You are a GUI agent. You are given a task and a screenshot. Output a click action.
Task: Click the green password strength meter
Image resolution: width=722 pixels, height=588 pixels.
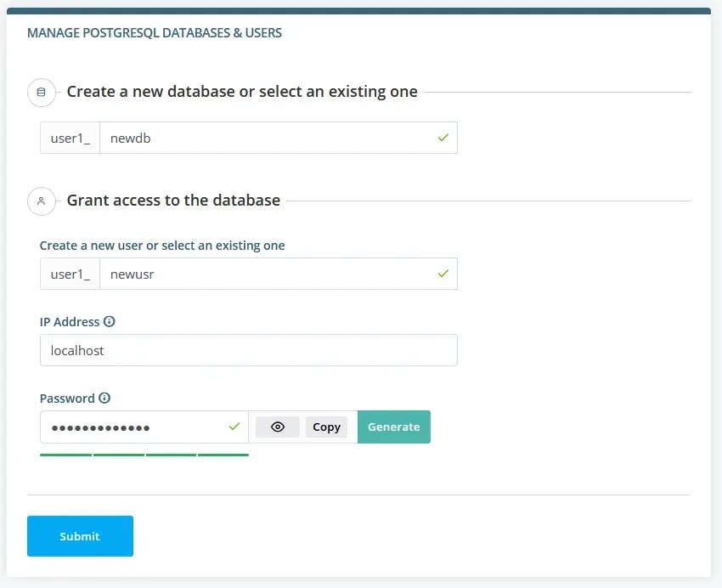144,456
